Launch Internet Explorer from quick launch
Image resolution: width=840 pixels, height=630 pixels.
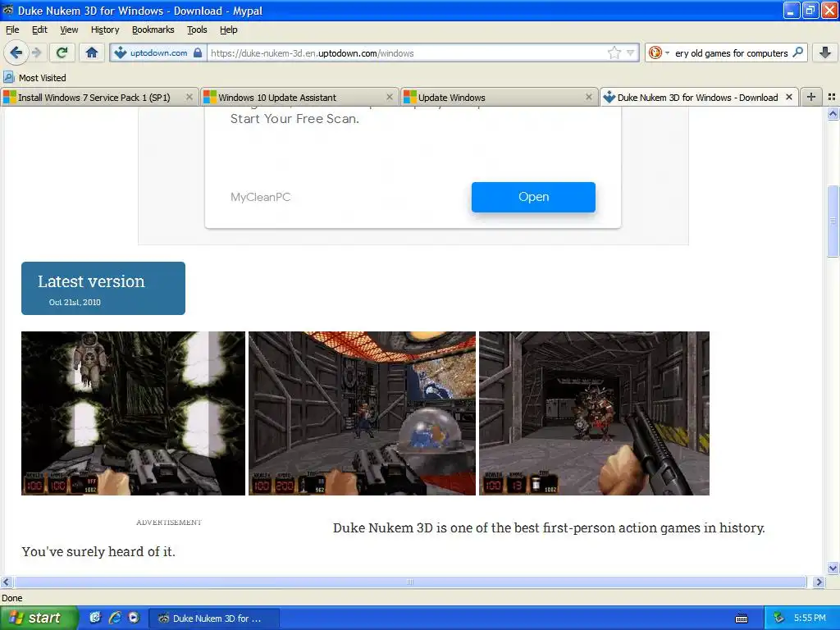(x=115, y=618)
